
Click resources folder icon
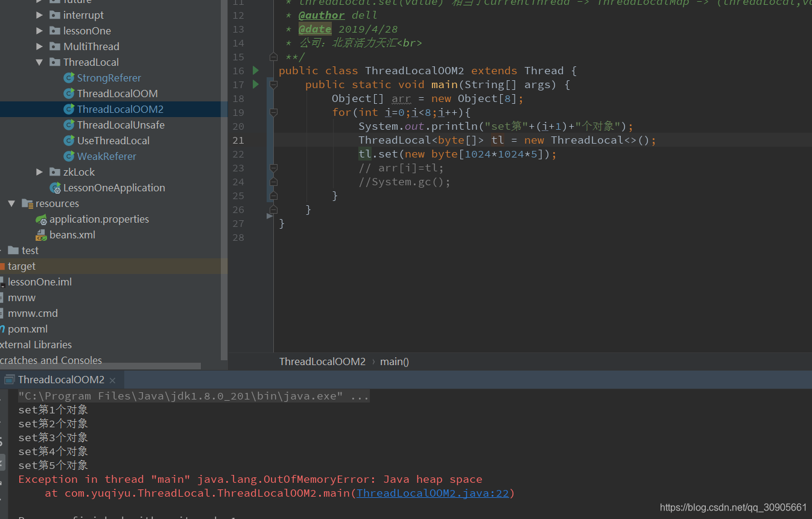(x=27, y=203)
